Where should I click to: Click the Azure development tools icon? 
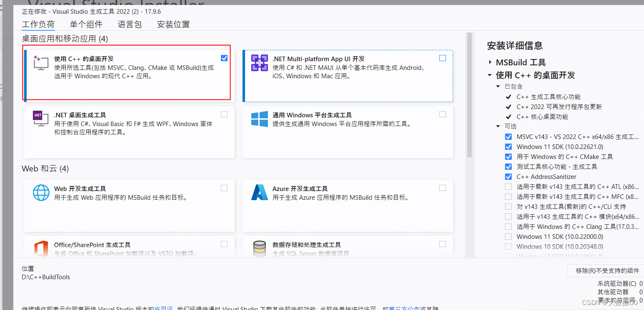[x=259, y=193]
